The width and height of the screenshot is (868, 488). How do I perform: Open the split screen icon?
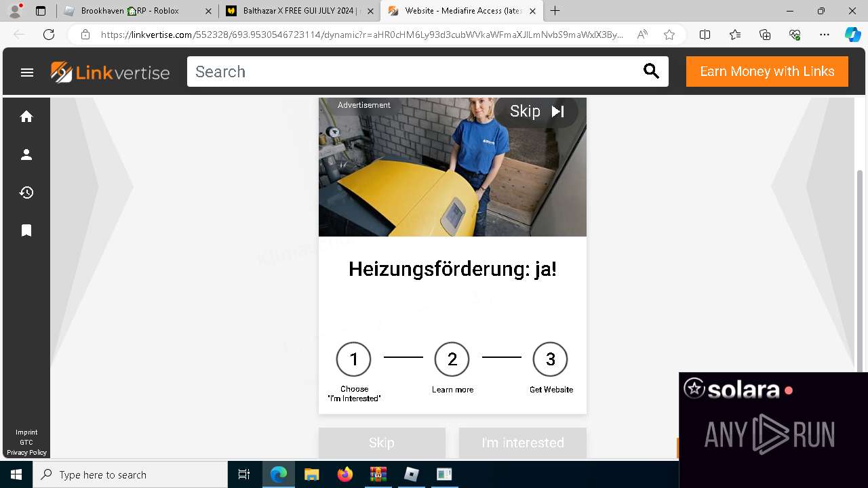coord(705,35)
